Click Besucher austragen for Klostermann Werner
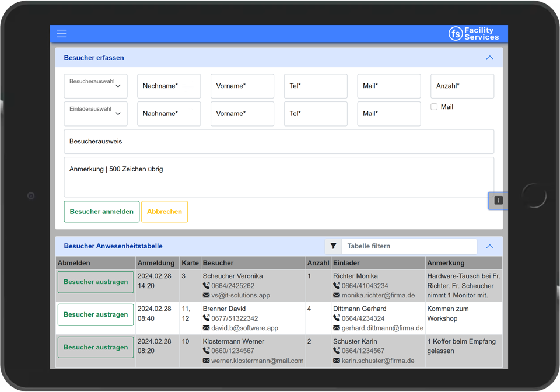This screenshot has width=560, height=392. (x=96, y=347)
